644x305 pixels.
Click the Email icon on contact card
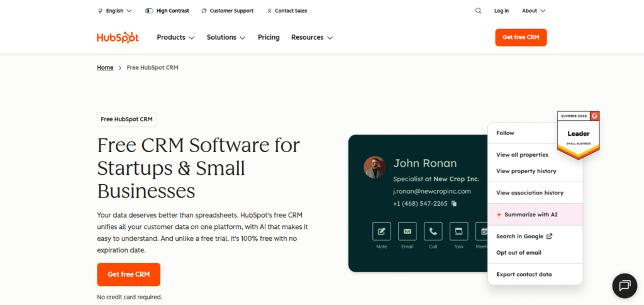(x=407, y=231)
